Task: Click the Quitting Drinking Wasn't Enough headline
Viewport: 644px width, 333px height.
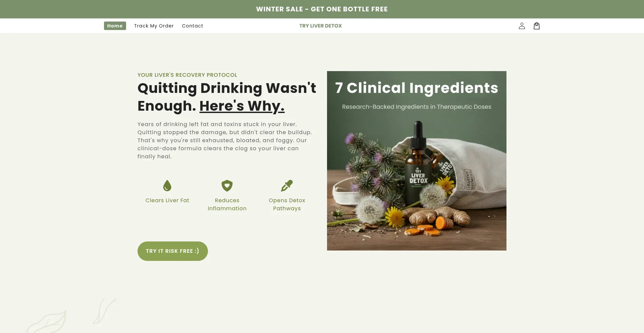Action: pos(227,97)
